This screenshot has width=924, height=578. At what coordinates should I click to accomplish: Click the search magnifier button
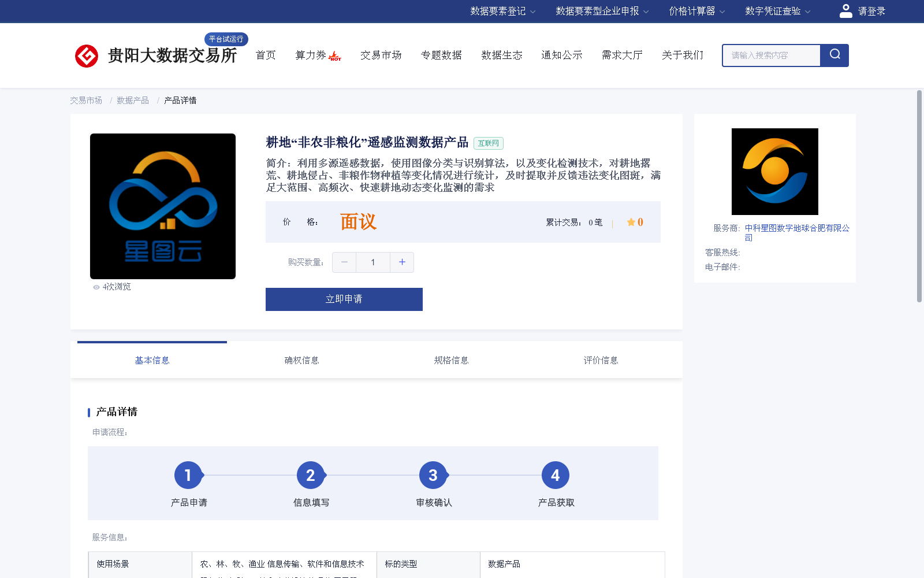pyautogui.click(x=834, y=55)
